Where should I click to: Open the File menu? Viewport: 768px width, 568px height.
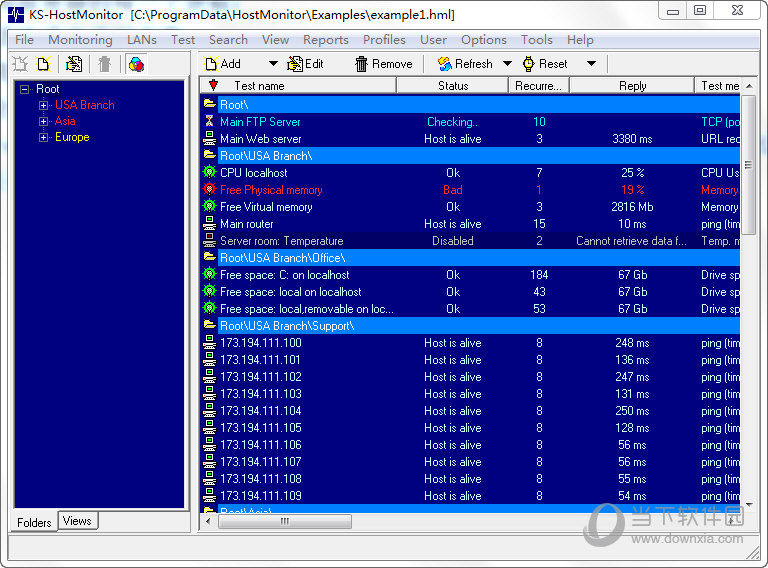tap(24, 40)
